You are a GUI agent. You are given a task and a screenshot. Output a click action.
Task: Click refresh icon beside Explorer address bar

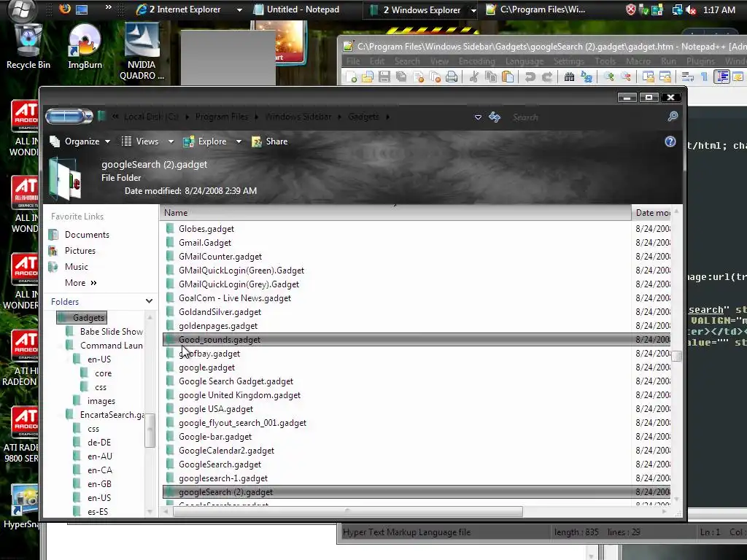495,117
